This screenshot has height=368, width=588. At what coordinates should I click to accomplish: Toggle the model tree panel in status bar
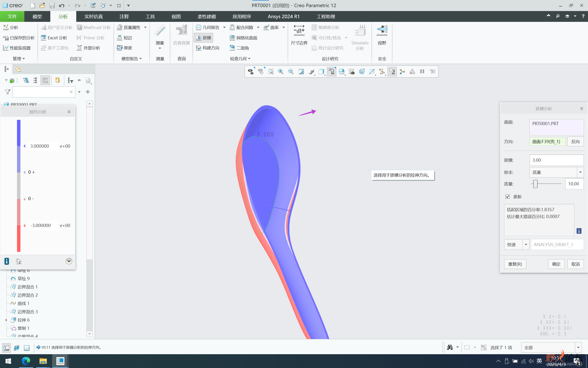[7, 348]
